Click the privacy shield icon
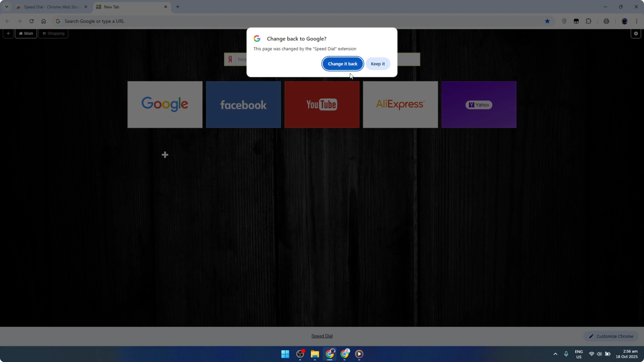The image size is (644, 362). [x=564, y=21]
